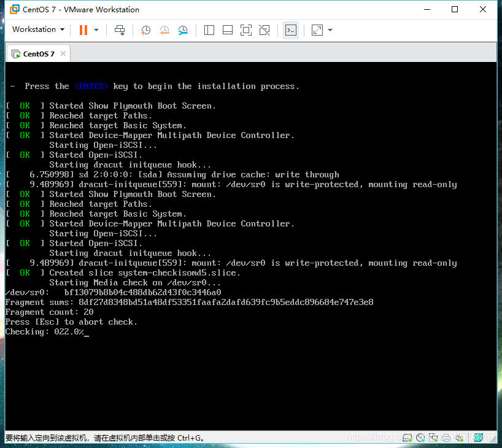502x448 pixels.
Task: Open the Workstation menu
Action: (39, 29)
